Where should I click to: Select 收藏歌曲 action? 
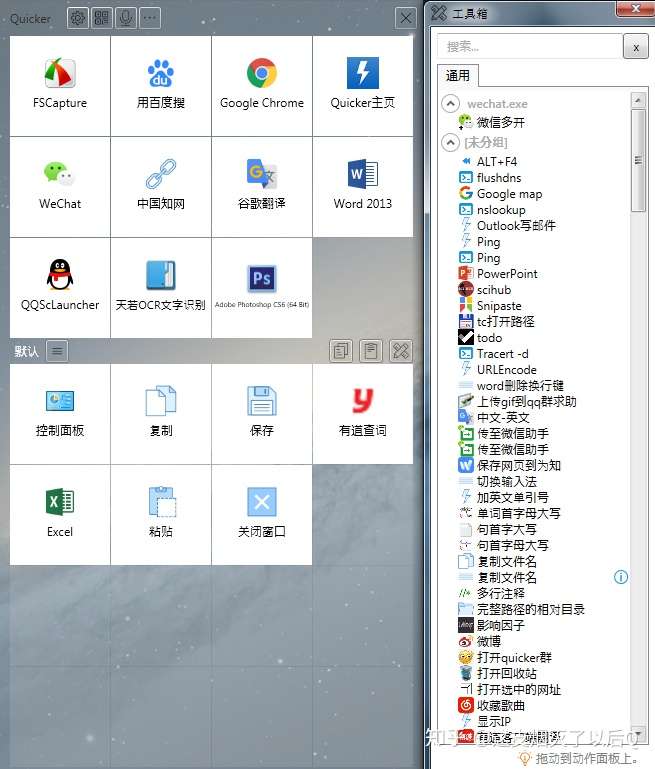(491, 706)
